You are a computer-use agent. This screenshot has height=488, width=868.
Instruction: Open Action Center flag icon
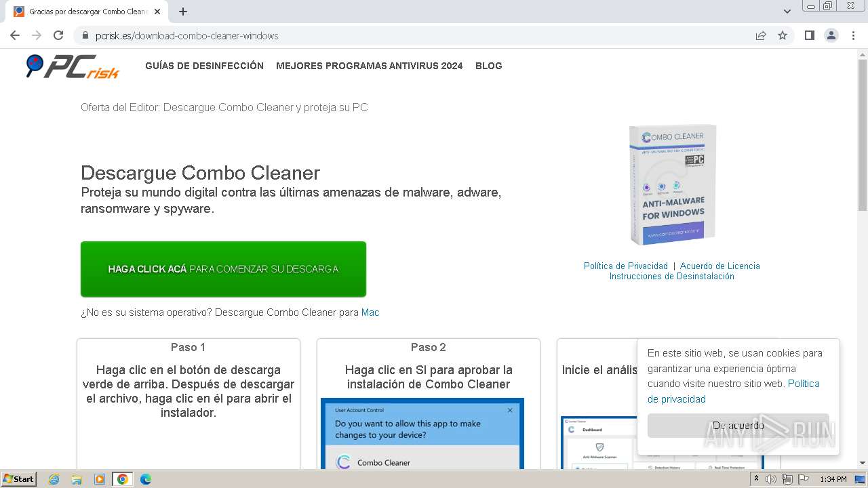(x=804, y=479)
